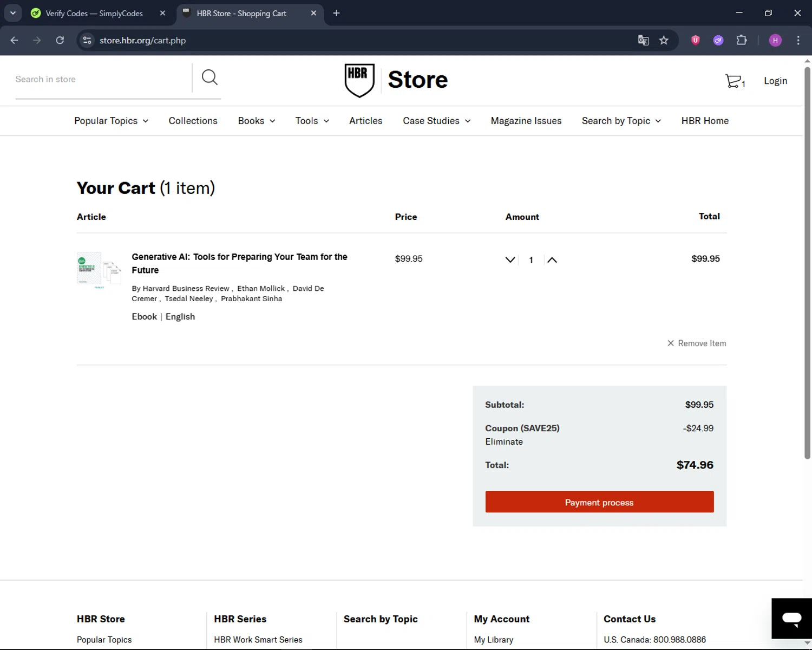Image resolution: width=812 pixels, height=650 pixels.
Task: Click the search magnifier icon
Action: tap(209, 78)
